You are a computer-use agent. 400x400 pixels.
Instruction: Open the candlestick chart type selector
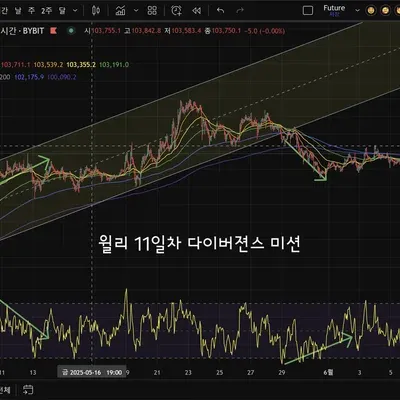tap(96, 11)
